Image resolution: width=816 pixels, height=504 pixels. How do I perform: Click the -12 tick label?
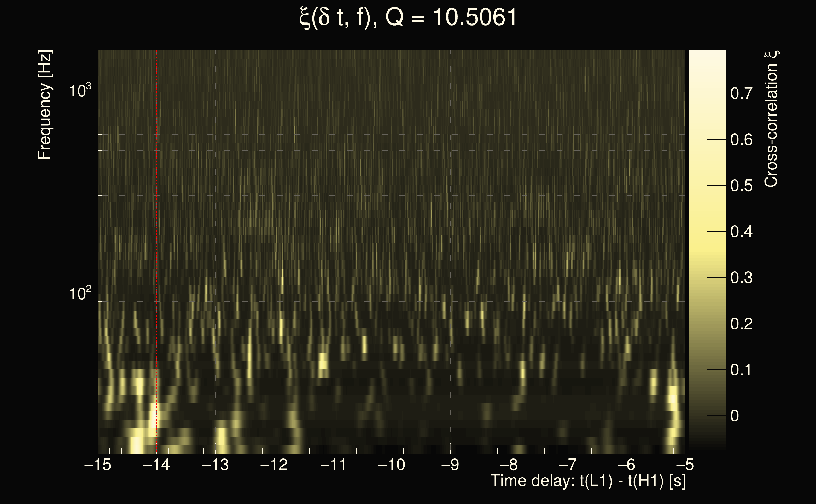tap(274, 465)
